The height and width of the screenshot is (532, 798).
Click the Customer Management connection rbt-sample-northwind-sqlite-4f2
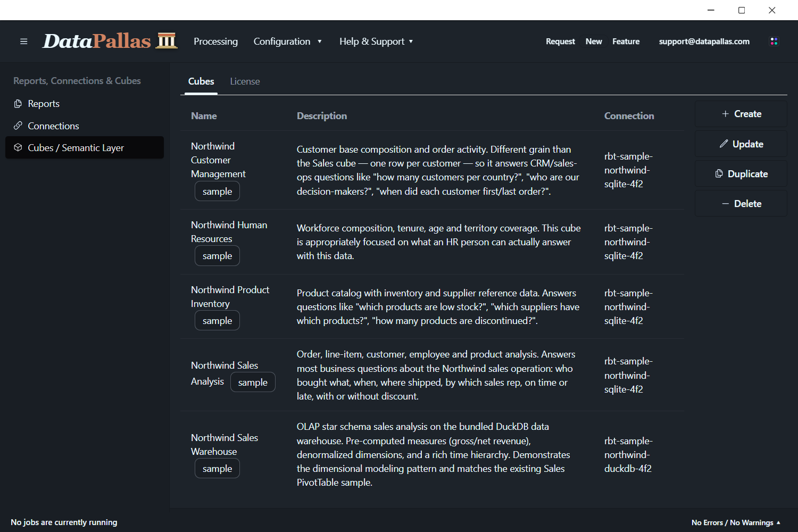(628, 170)
